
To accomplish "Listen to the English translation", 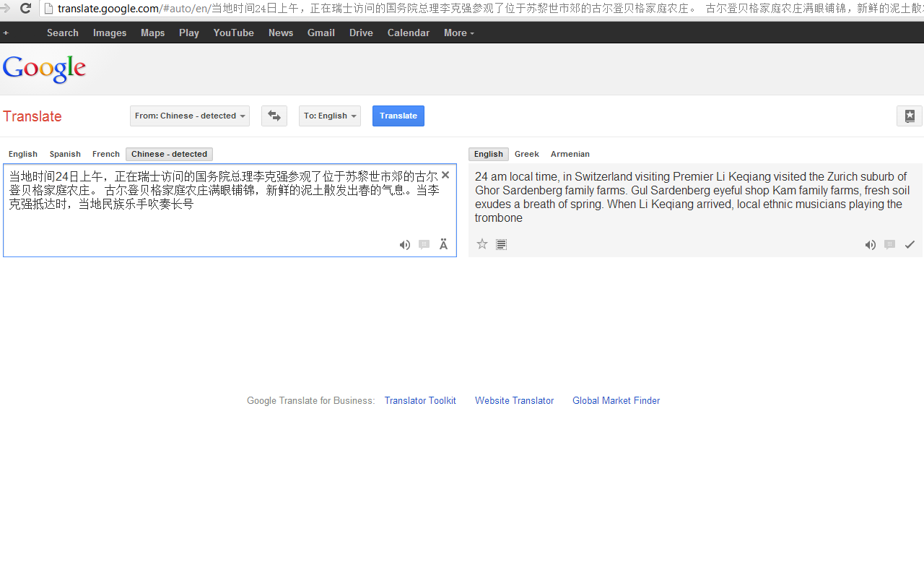I will click(x=871, y=245).
